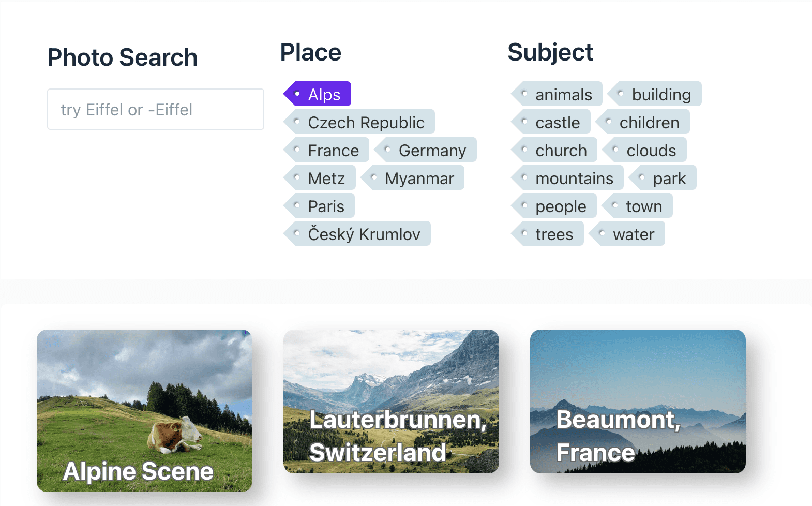Filter photos by Germany tag
This screenshot has width=812, height=506.
coord(425,150)
